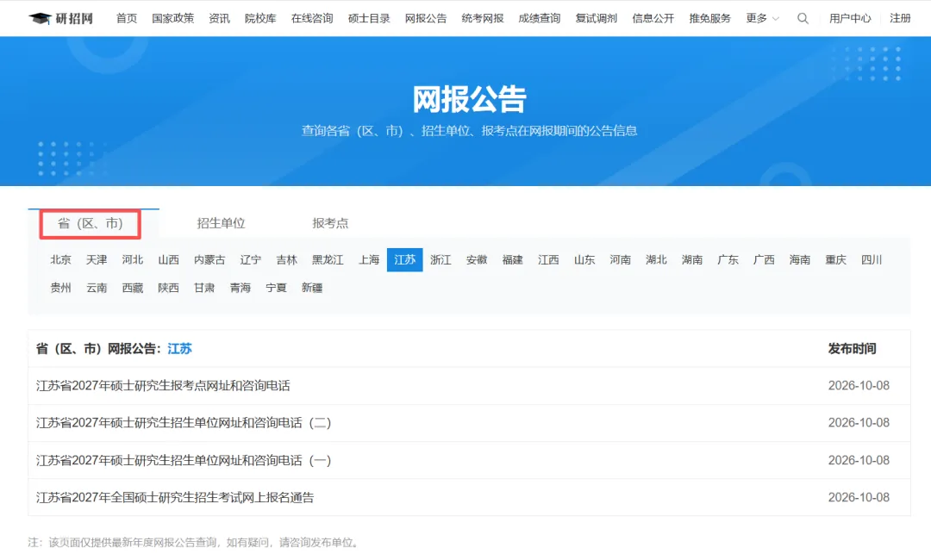This screenshot has width=931, height=560.
Task: Open 江苏省2027年硕士研究生报考点网址和咨询电话 announcement
Action: coord(163,386)
